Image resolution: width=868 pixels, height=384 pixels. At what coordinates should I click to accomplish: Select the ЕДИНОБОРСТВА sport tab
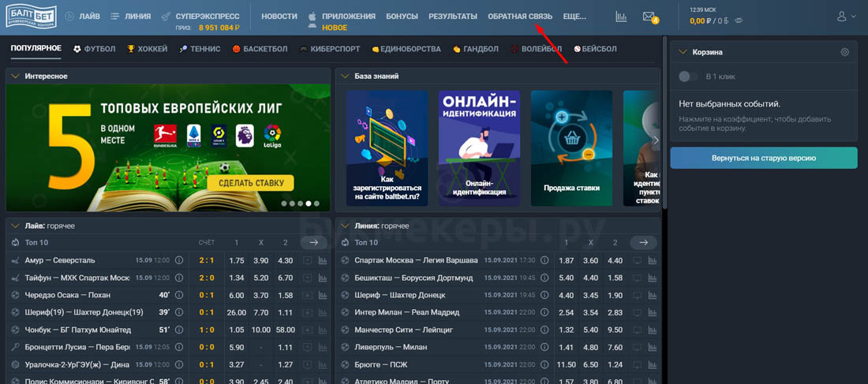point(406,49)
